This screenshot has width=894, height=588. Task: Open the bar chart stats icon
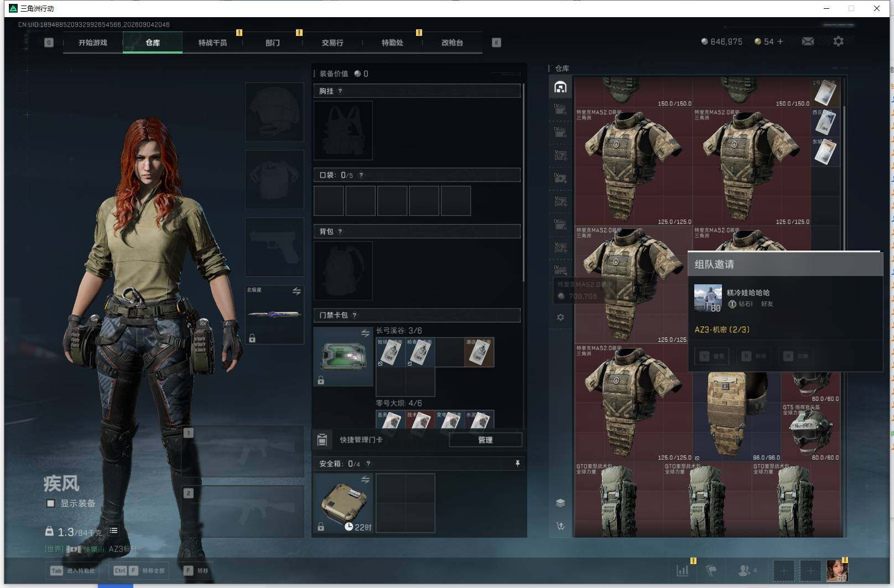[x=683, y=570]
